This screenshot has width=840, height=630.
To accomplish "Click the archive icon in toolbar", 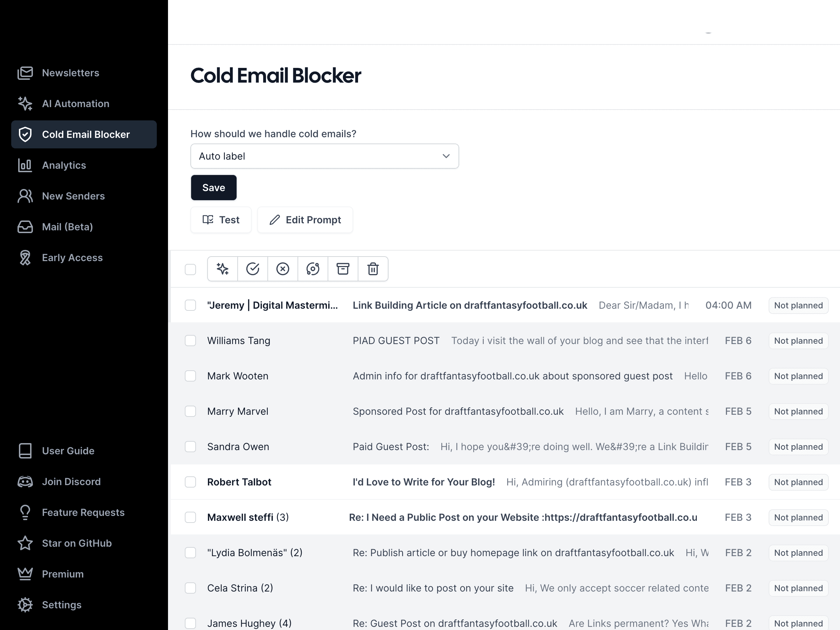I will [x=343, y=269].
